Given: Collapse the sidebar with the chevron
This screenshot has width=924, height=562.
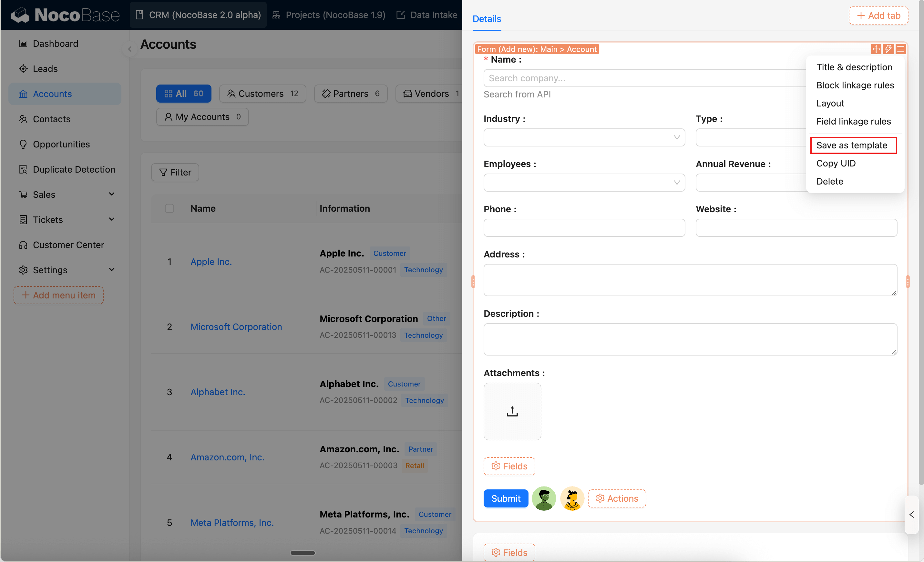Looking at the screenshot, I should 130,49.
